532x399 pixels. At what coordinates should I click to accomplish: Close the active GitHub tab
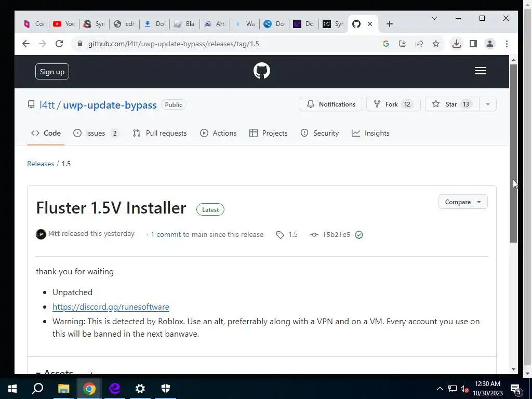[370, 24]
